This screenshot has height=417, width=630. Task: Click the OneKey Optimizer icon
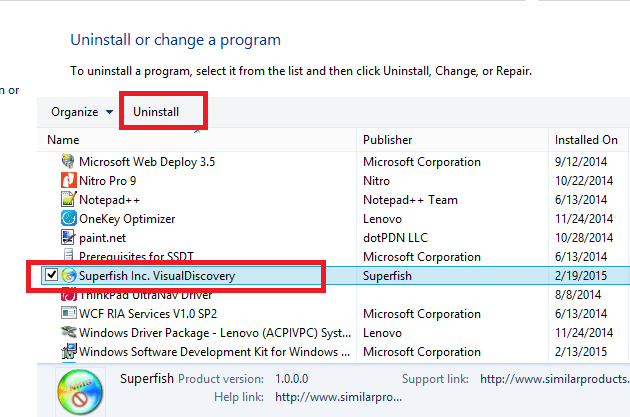pyautogui.click(x=68, y=219)
